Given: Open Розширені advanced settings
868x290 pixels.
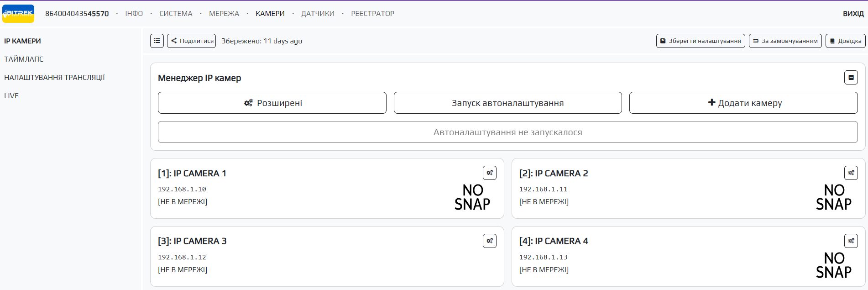Looking at the screenshot, I should coord(272,103).
